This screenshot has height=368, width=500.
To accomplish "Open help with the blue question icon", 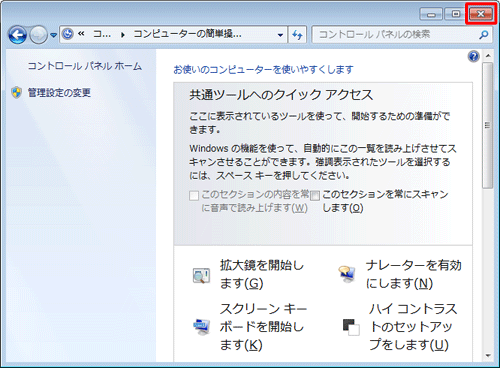I will pos(473,56).
